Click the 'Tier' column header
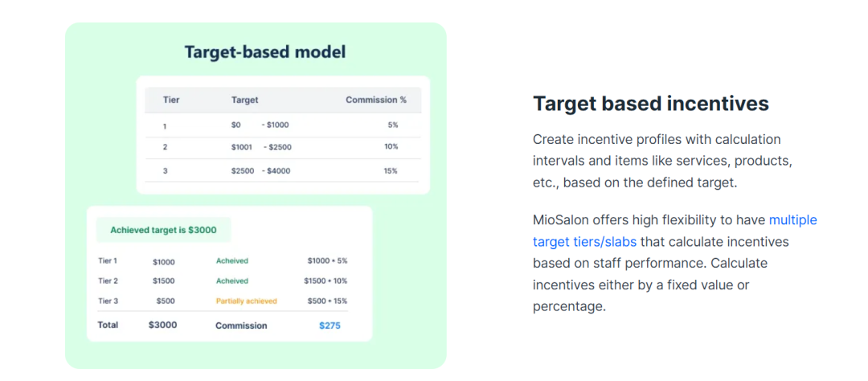 coord(171,100)
